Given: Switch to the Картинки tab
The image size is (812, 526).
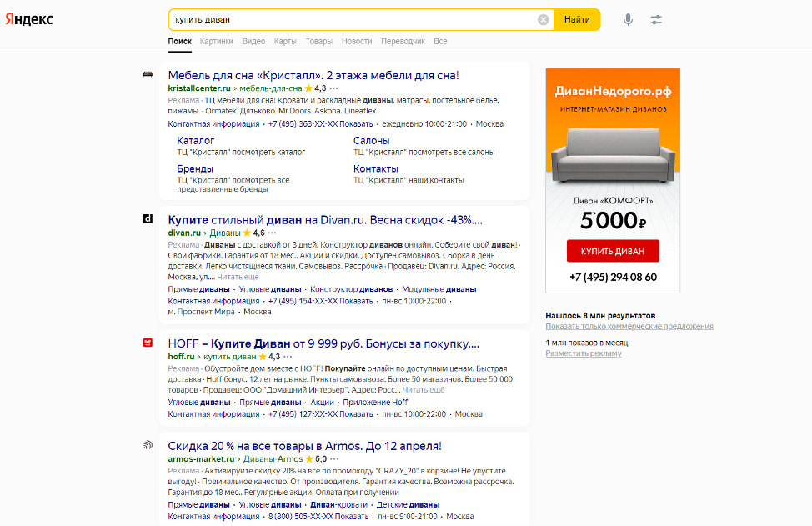Looking at the screenshot, I should point(216,41).
